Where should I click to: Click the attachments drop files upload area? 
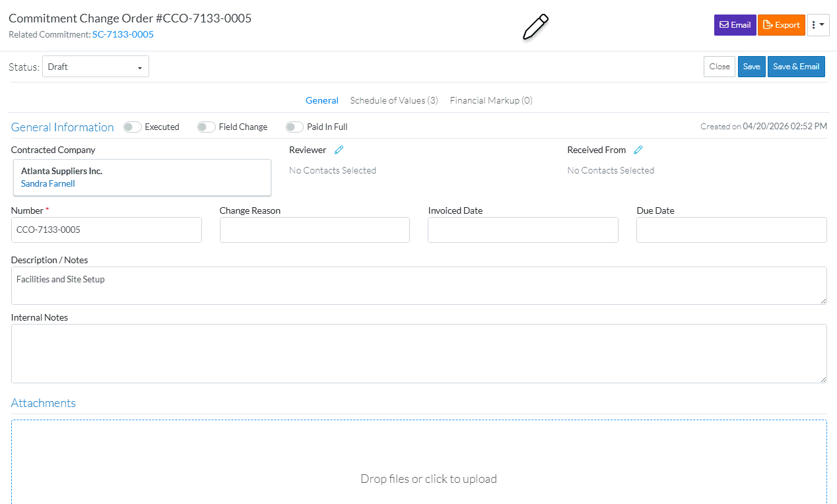[419, 462]
